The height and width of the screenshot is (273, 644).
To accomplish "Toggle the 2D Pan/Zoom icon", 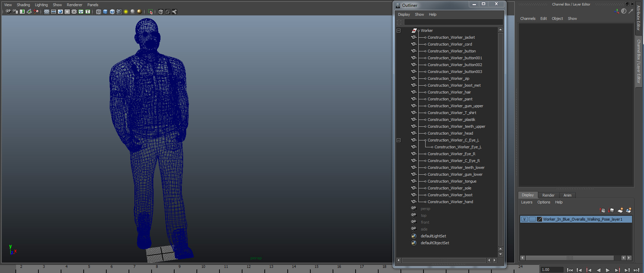I will 36,12.
